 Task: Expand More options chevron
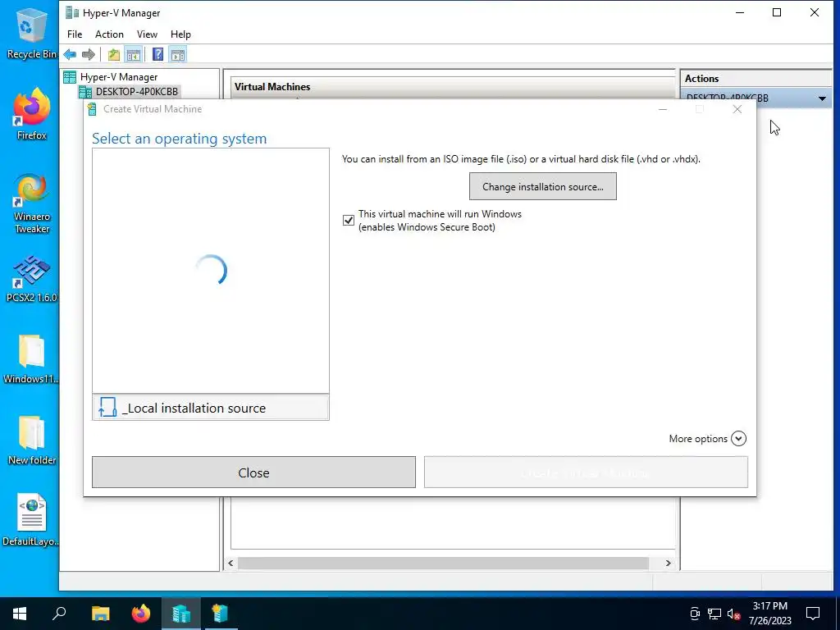pos(738,438)
